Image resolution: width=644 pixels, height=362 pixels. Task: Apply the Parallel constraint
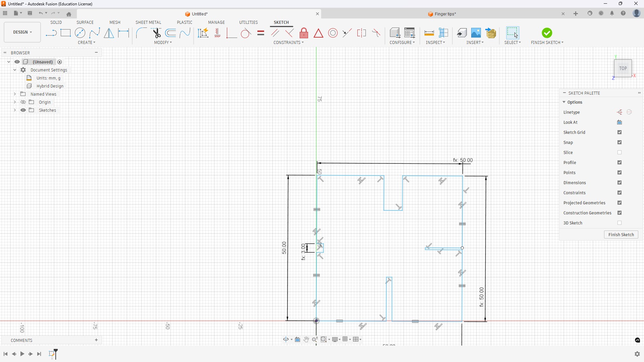point(275,33)
